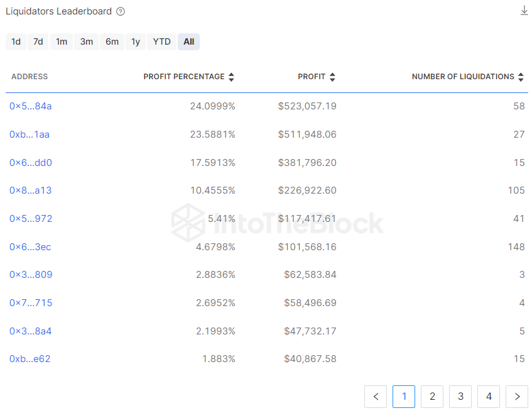The height and width of the screenshot is (413, 532).
Task: Click the help icon beside Liquidators Leaderboard
Action: pyautogui.click(x=121, y=11)
